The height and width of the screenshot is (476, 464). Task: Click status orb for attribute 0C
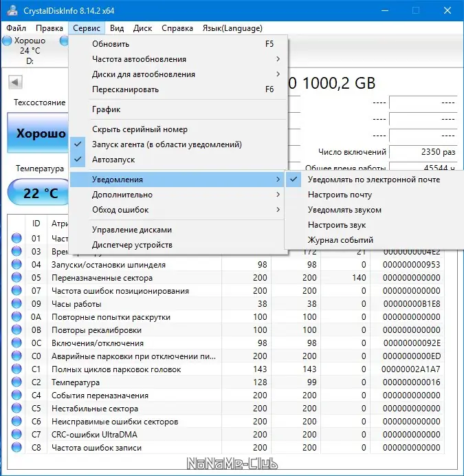pyautogui.click(x=17, y=343)
